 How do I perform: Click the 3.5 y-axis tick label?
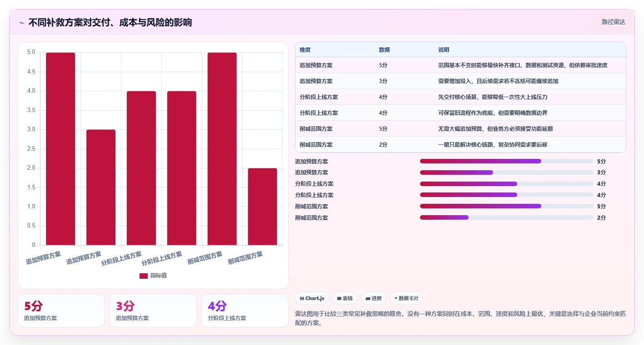click(31, 110)
